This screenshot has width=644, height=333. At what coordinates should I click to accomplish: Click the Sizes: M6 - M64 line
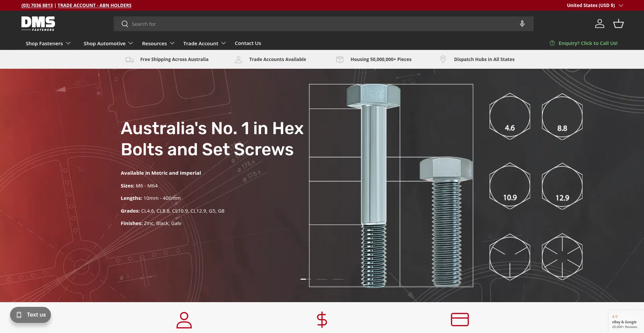[139, 186]
